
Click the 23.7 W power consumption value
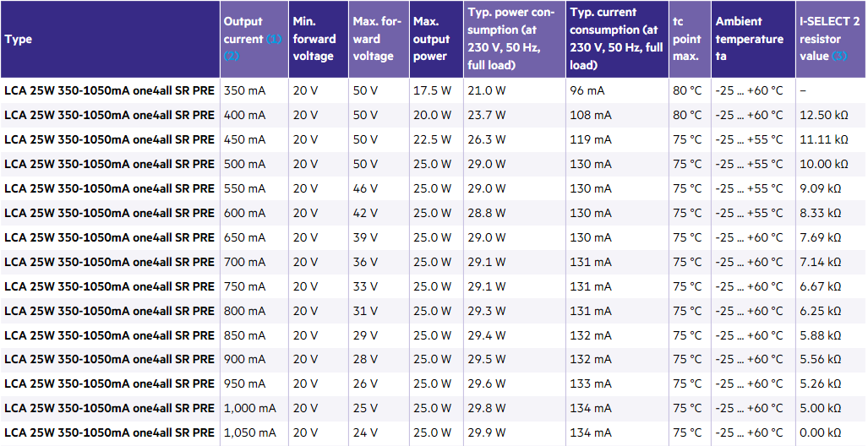pyautogui.click(x=487, y=115)
